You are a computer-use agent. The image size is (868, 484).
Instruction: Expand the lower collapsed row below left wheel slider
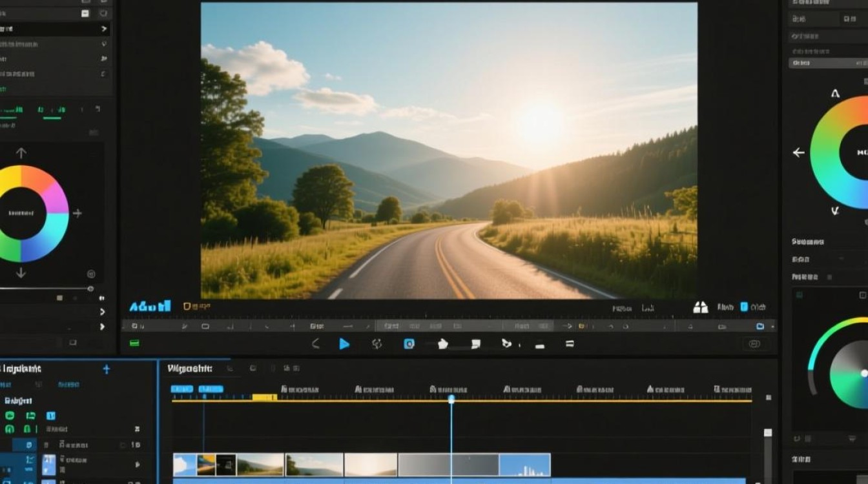[x=102, y=327]
